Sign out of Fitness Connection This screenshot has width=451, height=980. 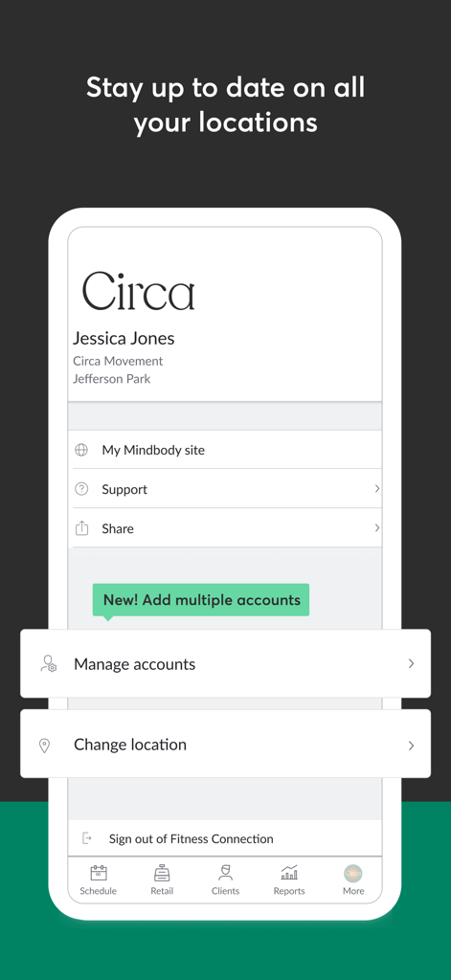(225, 838)
